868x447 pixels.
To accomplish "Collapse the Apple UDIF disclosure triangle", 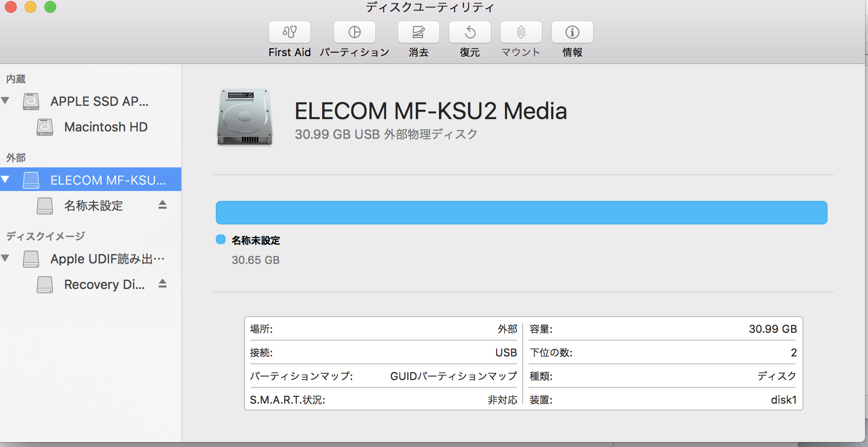I will (x=5, y=258).
